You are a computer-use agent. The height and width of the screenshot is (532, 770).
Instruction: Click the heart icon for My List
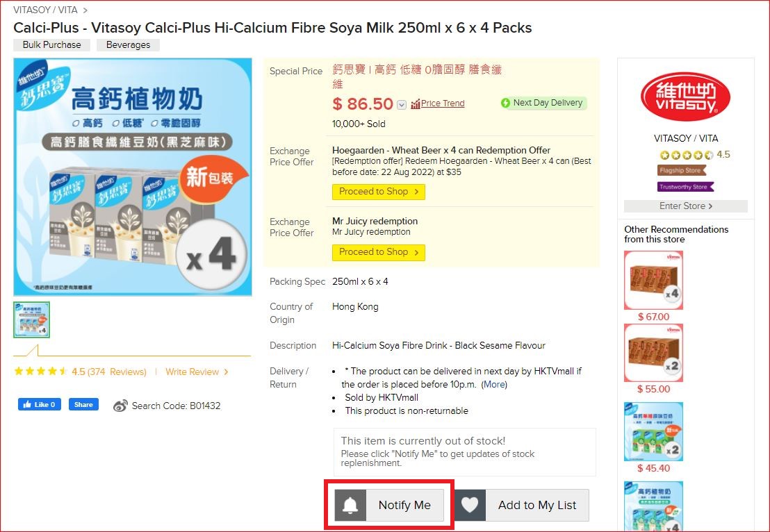point(470,506)
